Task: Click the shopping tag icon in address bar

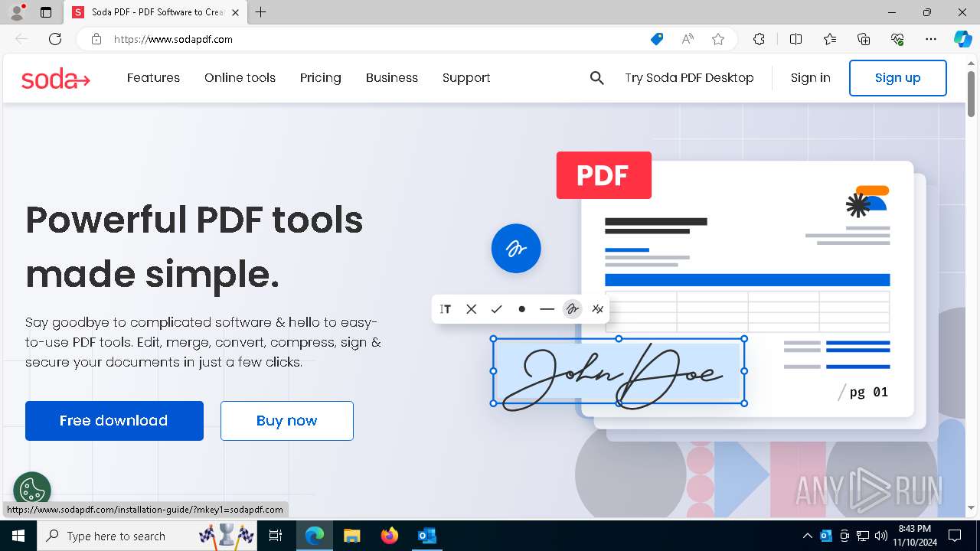Action: (x=657, y=39)
